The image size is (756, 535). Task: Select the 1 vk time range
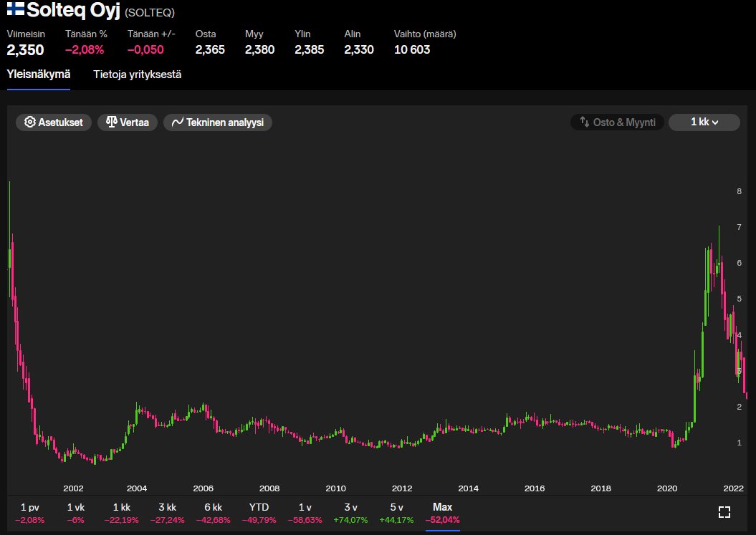pyautogui.click(x=76, y=514)
